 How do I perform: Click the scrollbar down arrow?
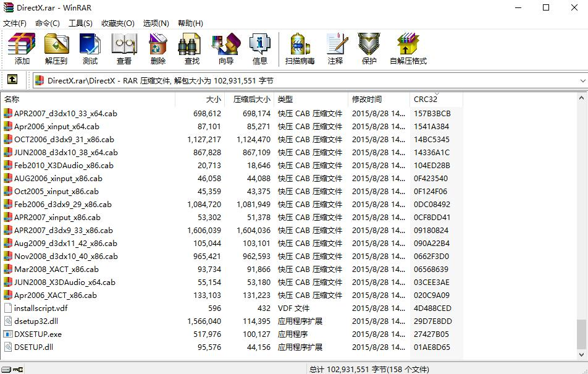pyautogui.click(x=581, y=354)
